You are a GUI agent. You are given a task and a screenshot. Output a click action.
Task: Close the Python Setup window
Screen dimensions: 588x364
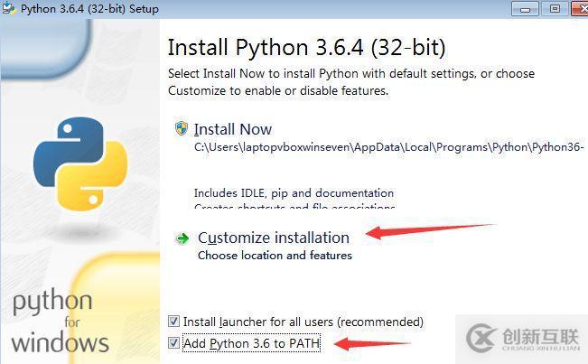pos(578,8)
